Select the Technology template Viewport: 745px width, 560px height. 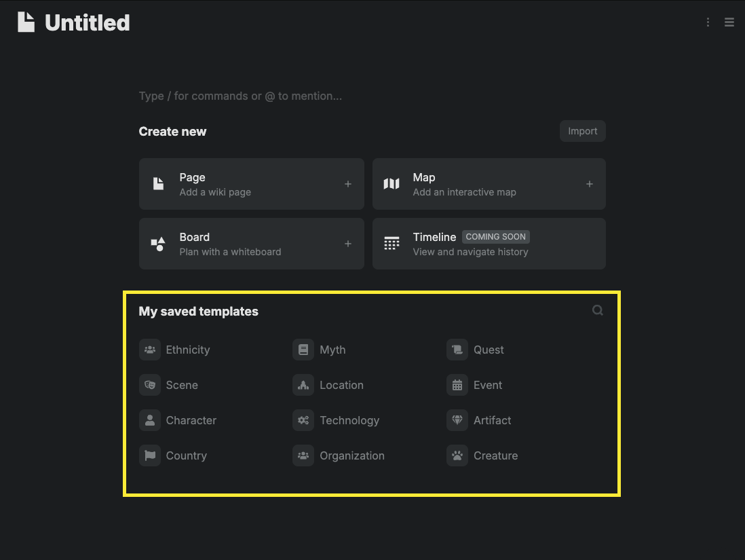tap(349, 420)
